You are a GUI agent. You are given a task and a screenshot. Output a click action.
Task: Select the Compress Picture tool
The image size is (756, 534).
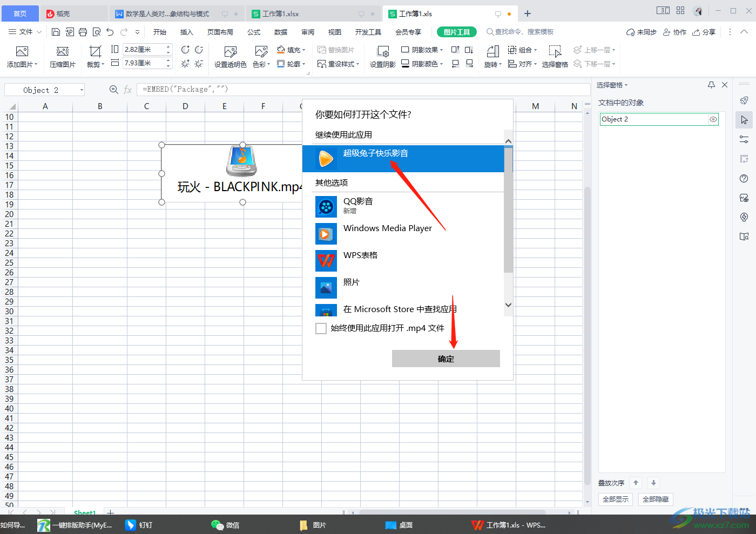click(x=63, y=57)
